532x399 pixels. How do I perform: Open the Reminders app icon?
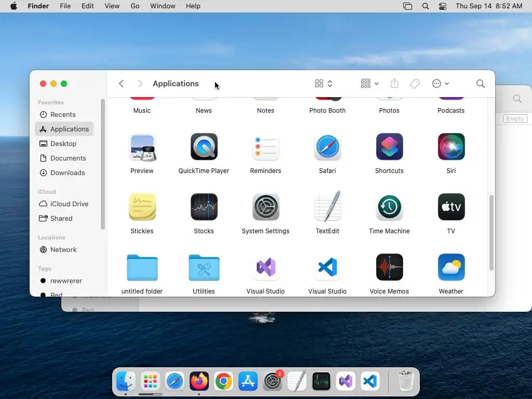pyautogui.click(x=265, y=147)
